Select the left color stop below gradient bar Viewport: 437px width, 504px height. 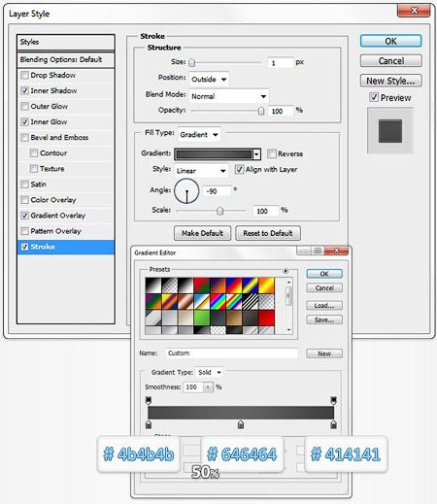[149, 424]
